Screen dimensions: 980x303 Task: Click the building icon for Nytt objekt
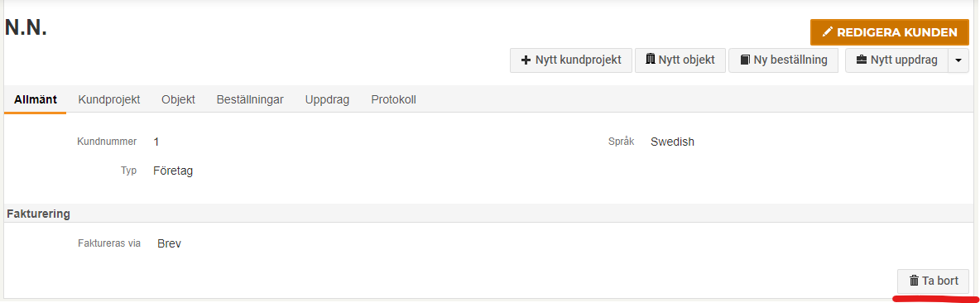651,60
